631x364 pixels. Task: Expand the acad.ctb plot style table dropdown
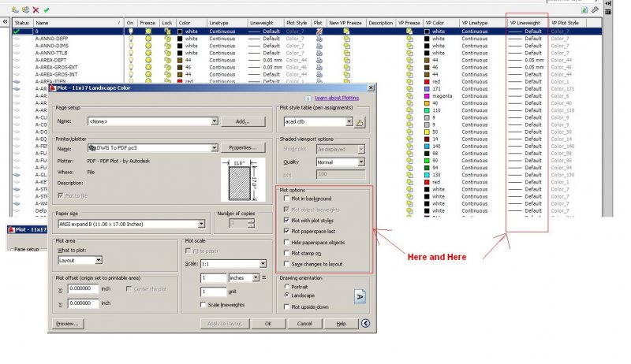click(349, 122)
